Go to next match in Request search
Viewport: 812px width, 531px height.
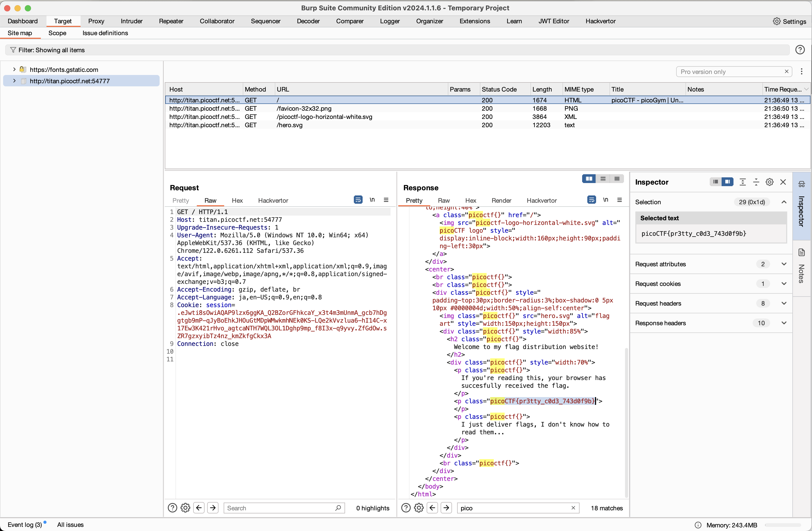pyautogui.click(x=213, y=508)
